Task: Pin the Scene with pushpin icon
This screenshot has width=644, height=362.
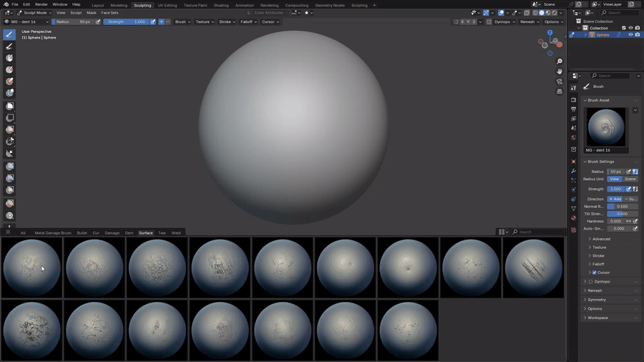Action: point(571,4)
